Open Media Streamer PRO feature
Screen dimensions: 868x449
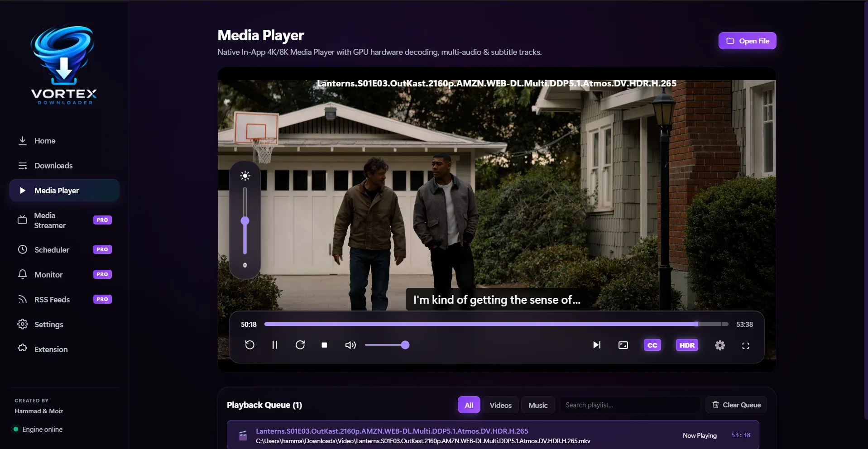[x=64, y=220]
